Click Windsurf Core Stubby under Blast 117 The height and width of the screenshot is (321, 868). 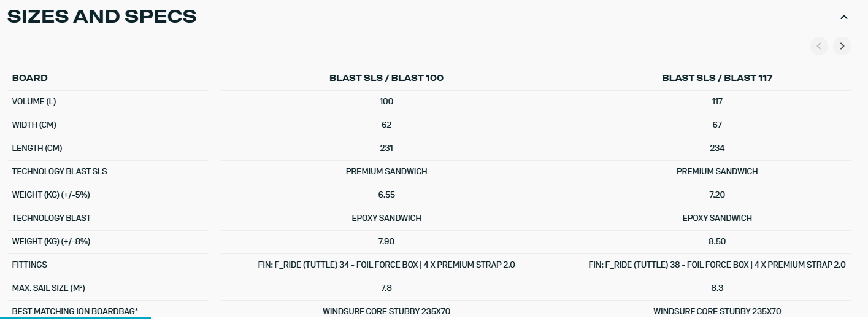[717, 311]
